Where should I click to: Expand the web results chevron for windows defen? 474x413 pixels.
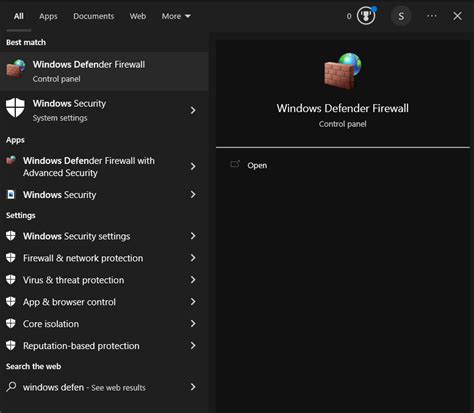coord(193,387)
